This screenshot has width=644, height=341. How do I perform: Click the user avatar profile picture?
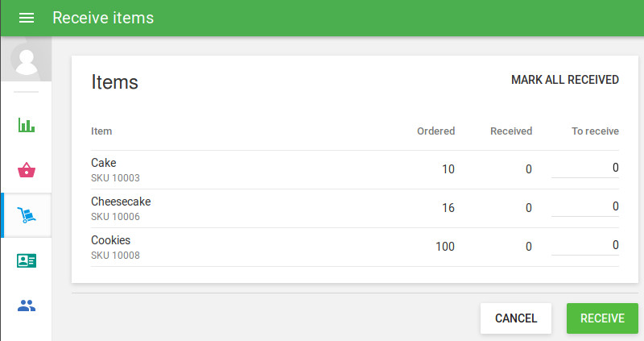click(27, 59)
